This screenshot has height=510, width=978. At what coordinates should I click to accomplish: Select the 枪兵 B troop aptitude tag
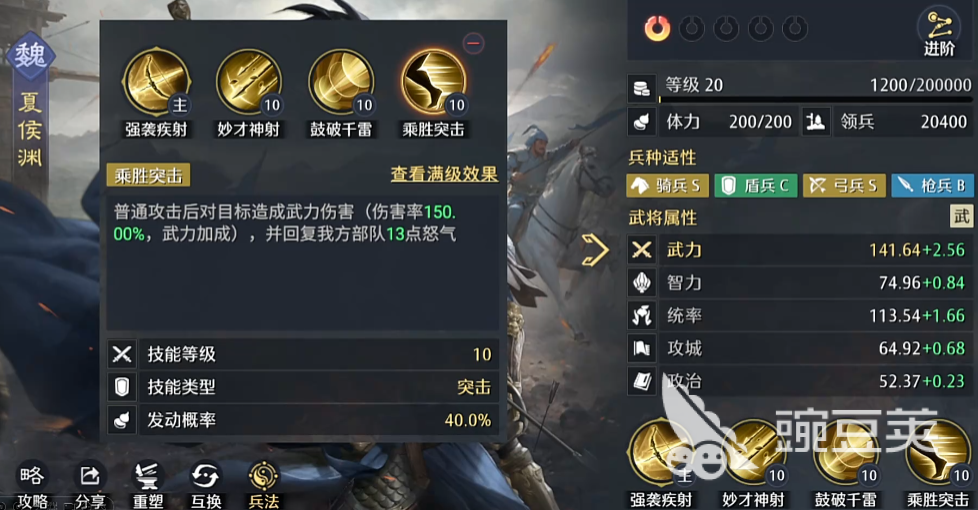tap(932, 186)
